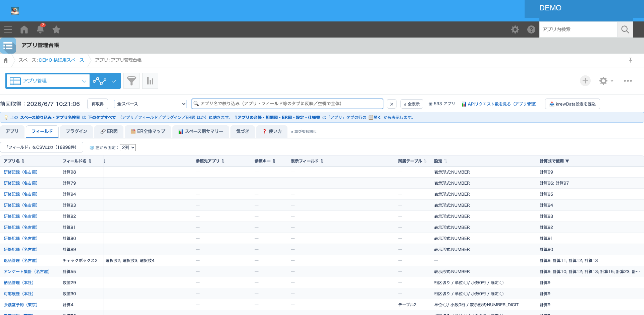Open the 全スペース space selector

coord(150,104)
